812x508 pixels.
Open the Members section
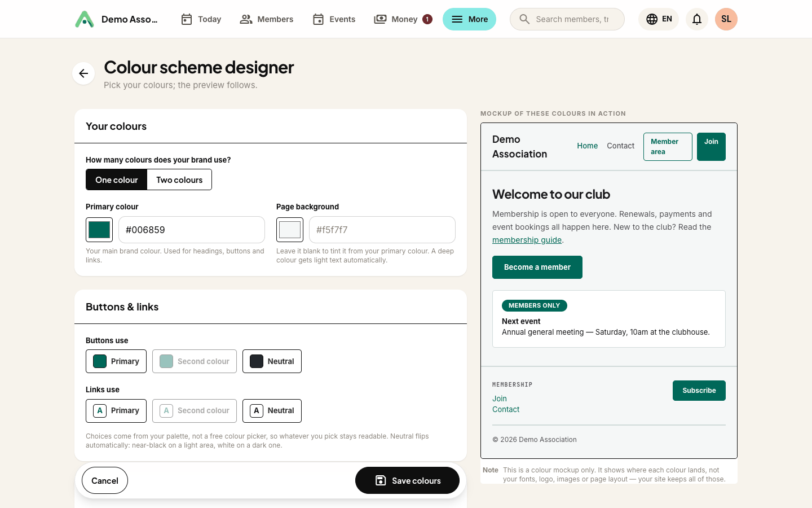267,19
